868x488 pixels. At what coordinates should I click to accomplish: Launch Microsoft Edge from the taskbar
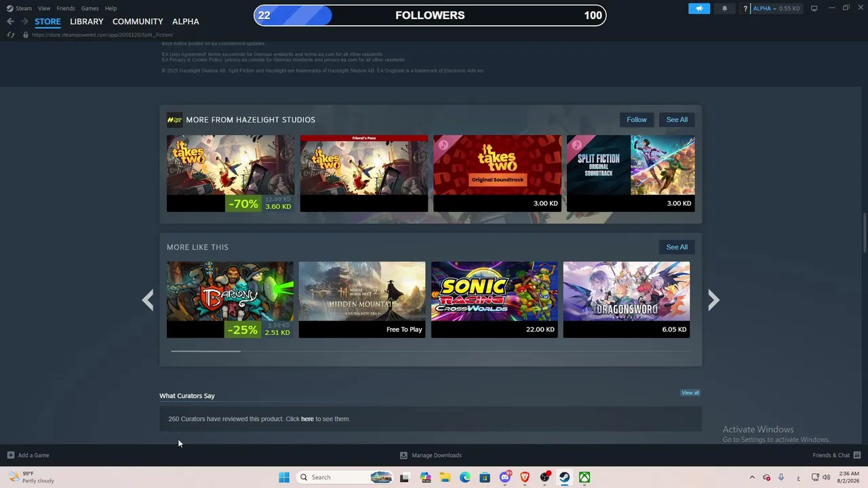coord(465,477)
